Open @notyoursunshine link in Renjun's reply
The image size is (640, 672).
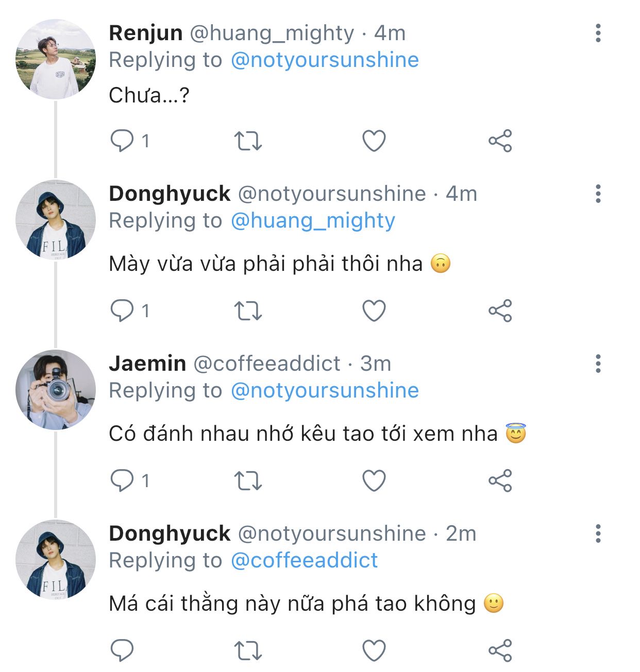(325, 60)
